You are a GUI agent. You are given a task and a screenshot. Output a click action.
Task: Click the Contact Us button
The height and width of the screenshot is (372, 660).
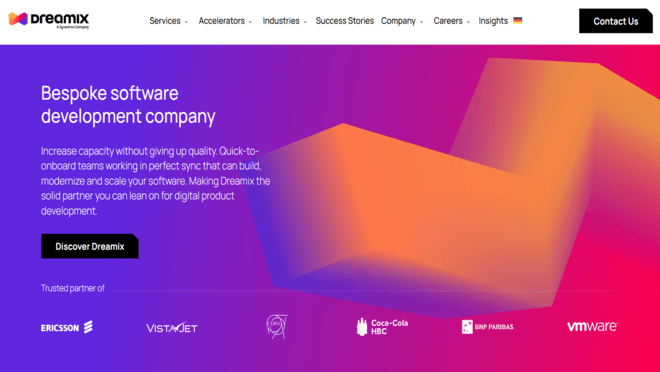point(616,21)
